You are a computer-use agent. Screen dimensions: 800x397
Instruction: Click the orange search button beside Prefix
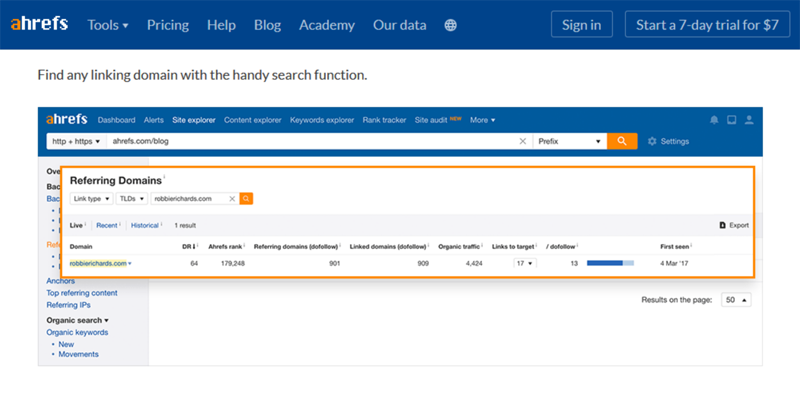click(622, 141)
